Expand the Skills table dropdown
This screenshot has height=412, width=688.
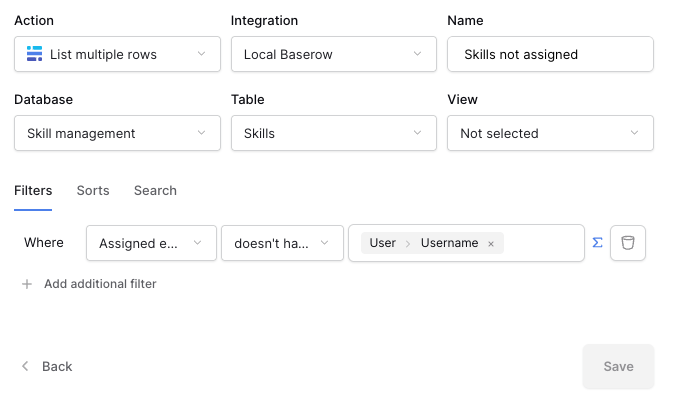pyautogui.click(x=334, y=133)
